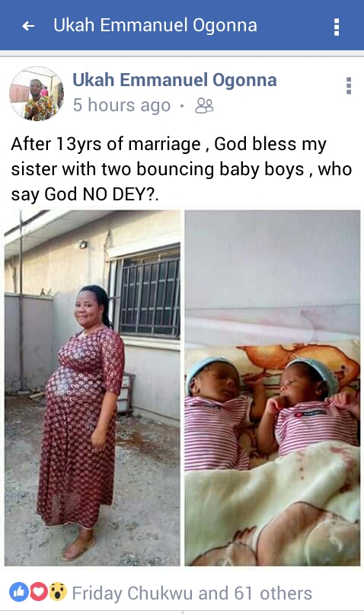Tap the barred window in left photo
The width and height of the screenshot is (364, 614).
coord(148,293)
